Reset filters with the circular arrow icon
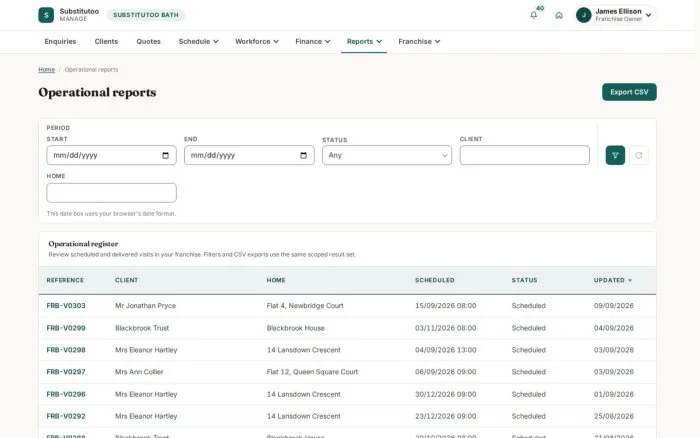Viewport: 700px width, 438px height. (x=639, y=155)
